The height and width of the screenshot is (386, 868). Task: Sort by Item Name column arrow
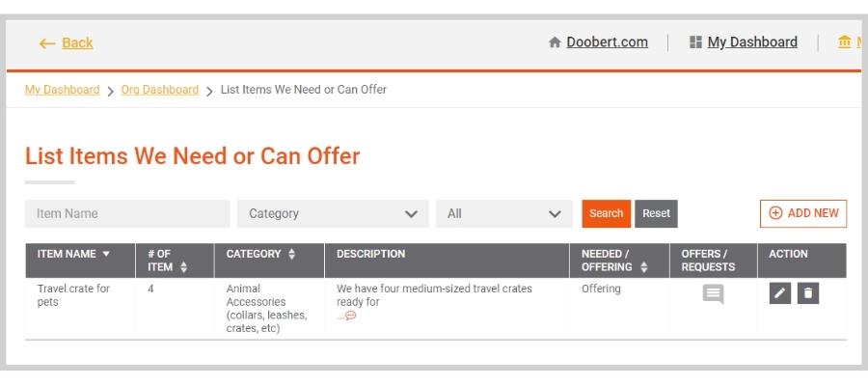106,254
